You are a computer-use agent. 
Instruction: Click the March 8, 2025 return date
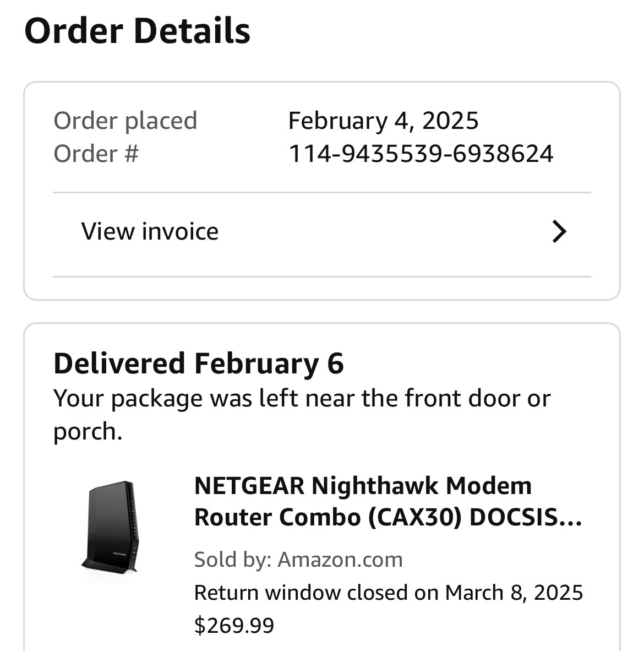[514, 593]
